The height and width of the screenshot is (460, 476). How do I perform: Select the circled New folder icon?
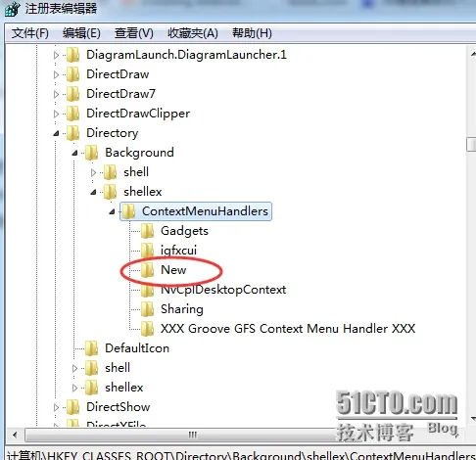coord(148,270)
